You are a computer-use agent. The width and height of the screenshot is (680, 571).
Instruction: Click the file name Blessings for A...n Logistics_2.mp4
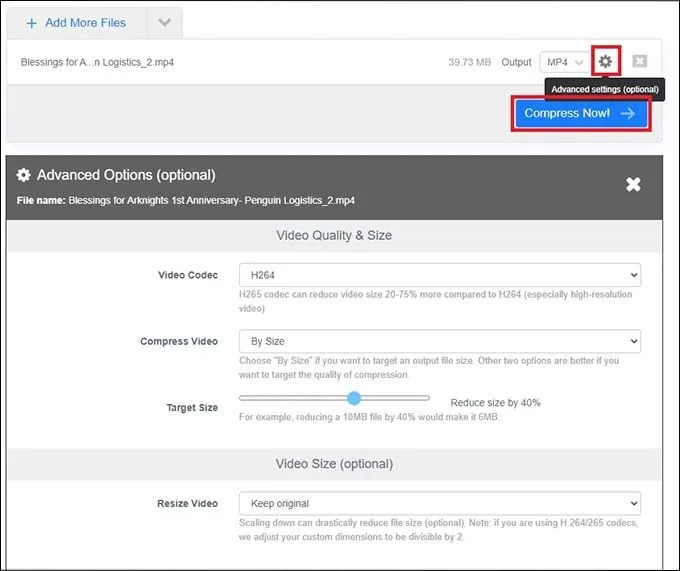pos(97,62)
